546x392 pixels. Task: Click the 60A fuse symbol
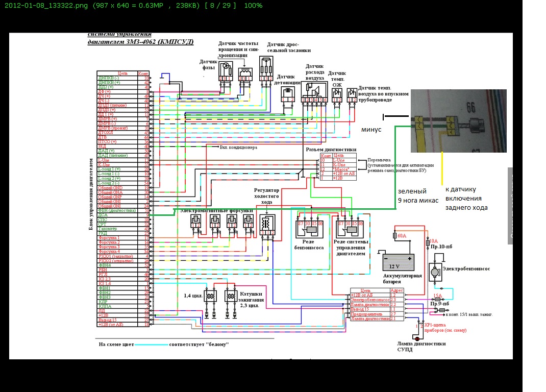point(395,236)
